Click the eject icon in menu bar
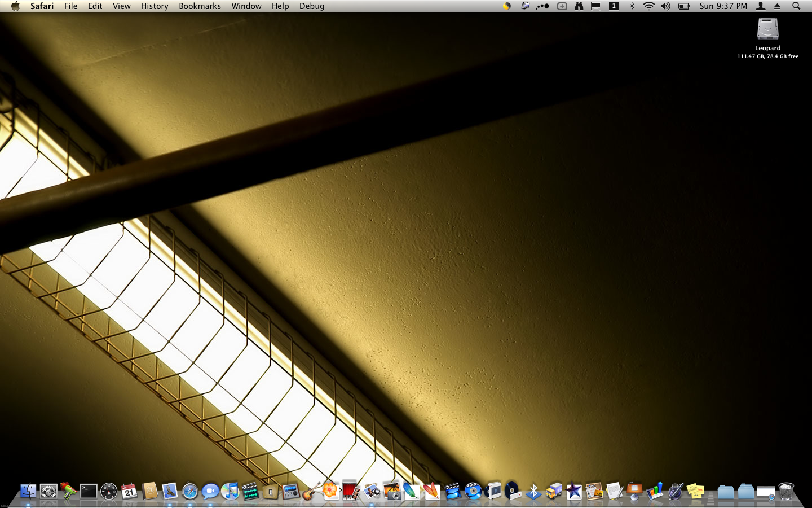 tap(777, 6)
